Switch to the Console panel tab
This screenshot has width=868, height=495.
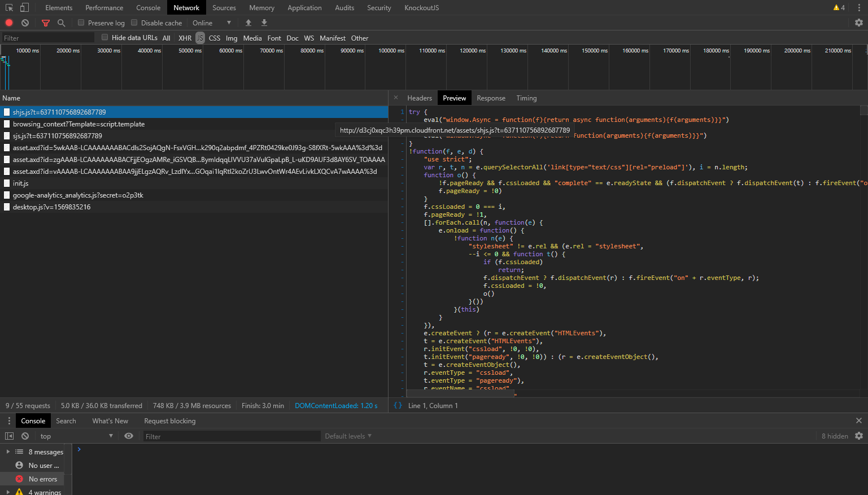(148, 7)
